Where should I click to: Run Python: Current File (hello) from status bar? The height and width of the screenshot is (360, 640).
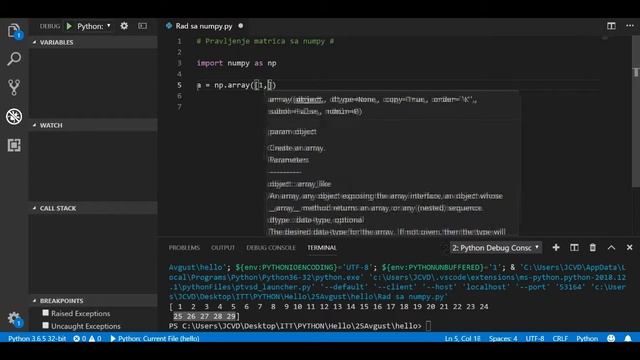click(155, 338)
